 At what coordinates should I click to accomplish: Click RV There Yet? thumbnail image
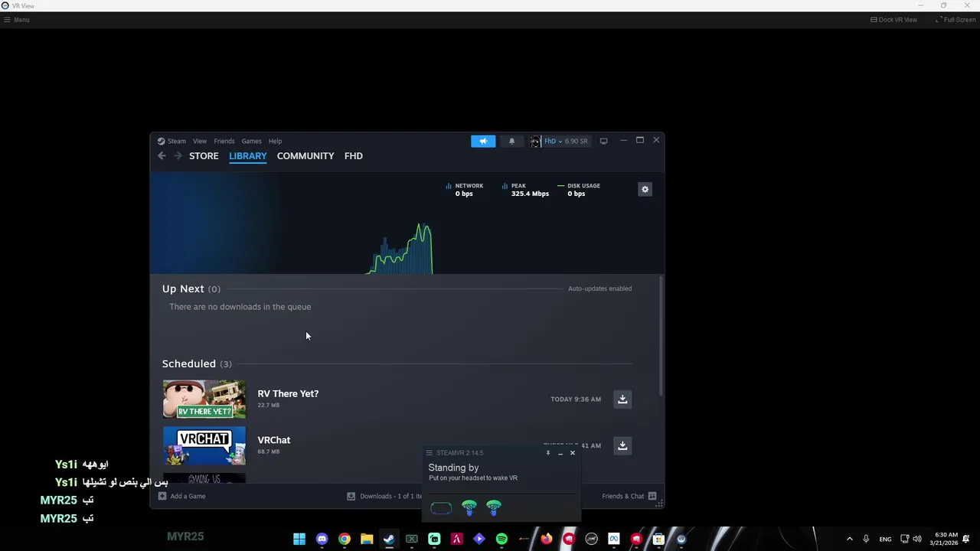[x=204, y=399]
